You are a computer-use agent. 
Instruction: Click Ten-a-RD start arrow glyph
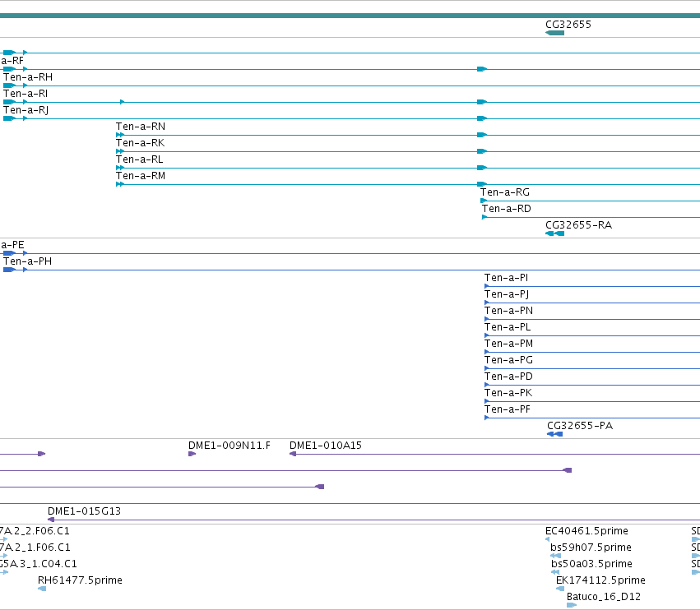point(484,217)
